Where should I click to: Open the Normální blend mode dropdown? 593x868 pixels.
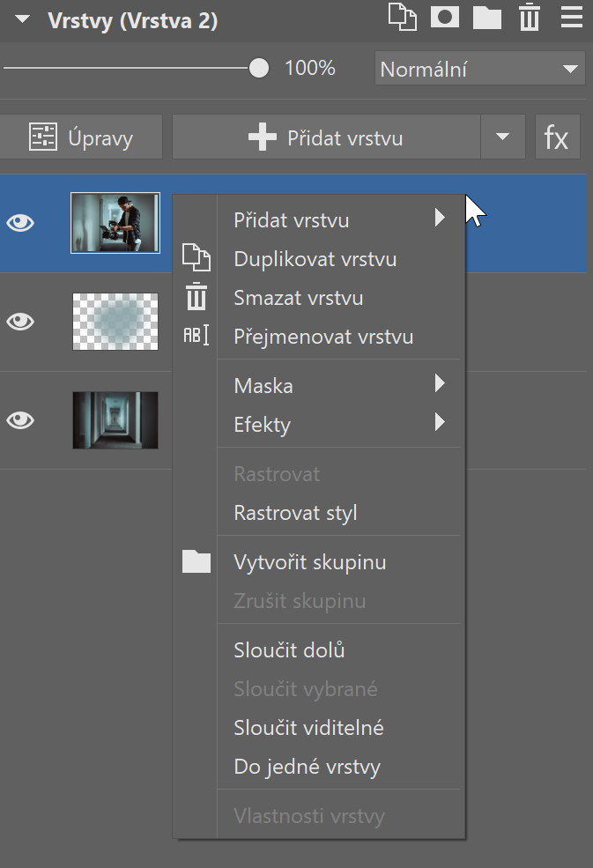(x=479, y=69)
